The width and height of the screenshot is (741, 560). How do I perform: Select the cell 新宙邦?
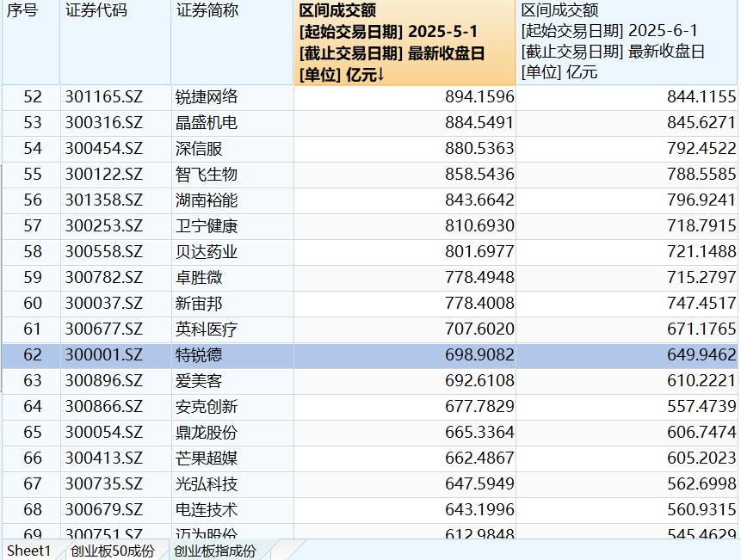click(232, 304)
